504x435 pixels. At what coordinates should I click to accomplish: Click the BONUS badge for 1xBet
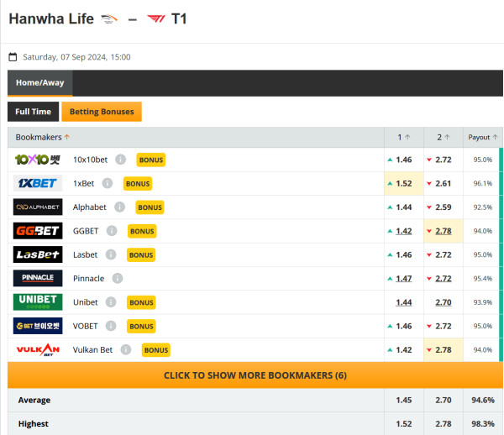[138, 183]
